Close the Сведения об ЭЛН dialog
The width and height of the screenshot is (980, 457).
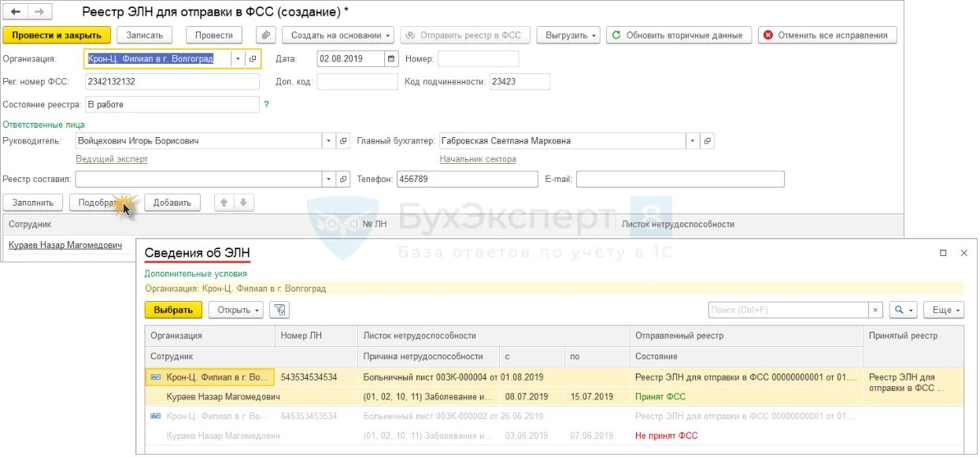coord(963,254)
